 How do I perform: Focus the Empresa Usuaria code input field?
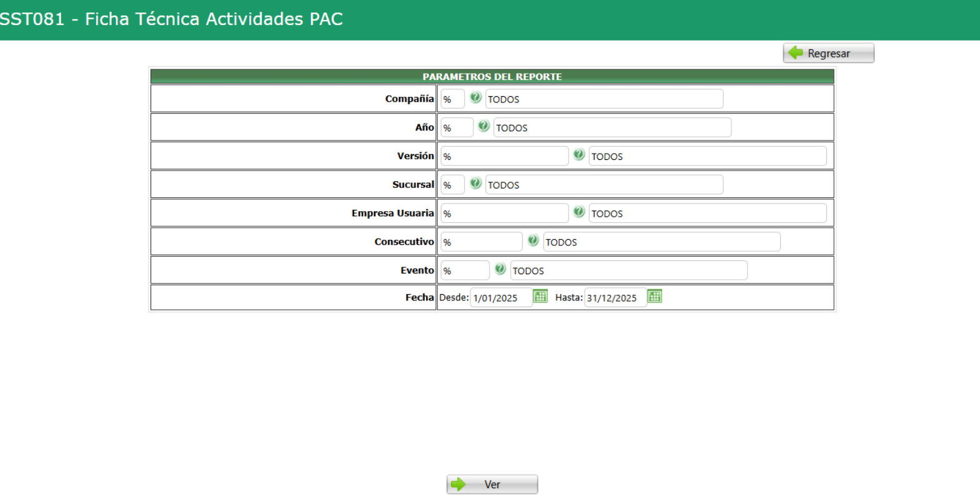[505, 214]
